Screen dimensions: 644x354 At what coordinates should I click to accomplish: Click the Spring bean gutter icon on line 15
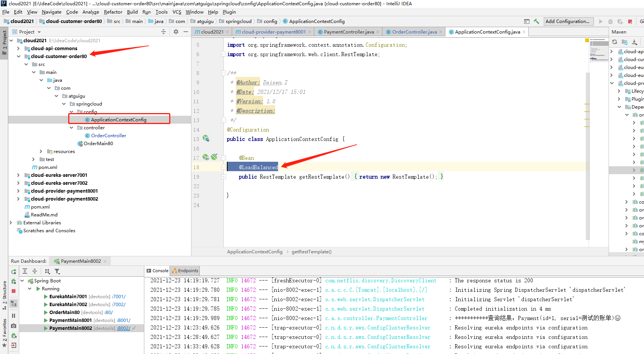tap(206, 138)
